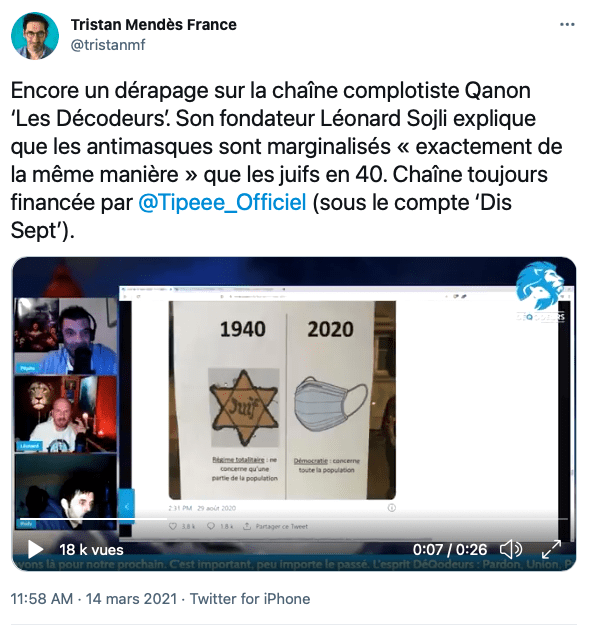This screenshot has width=589, height=627.
Task: Click the Léonard webcam feed thumbnail
Action: [x=66, y=414]
